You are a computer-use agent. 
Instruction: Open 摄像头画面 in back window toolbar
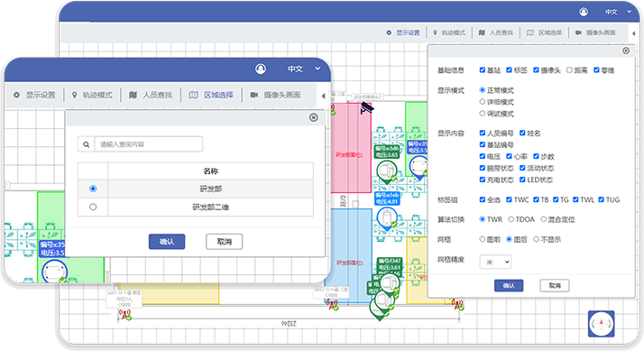595,32
